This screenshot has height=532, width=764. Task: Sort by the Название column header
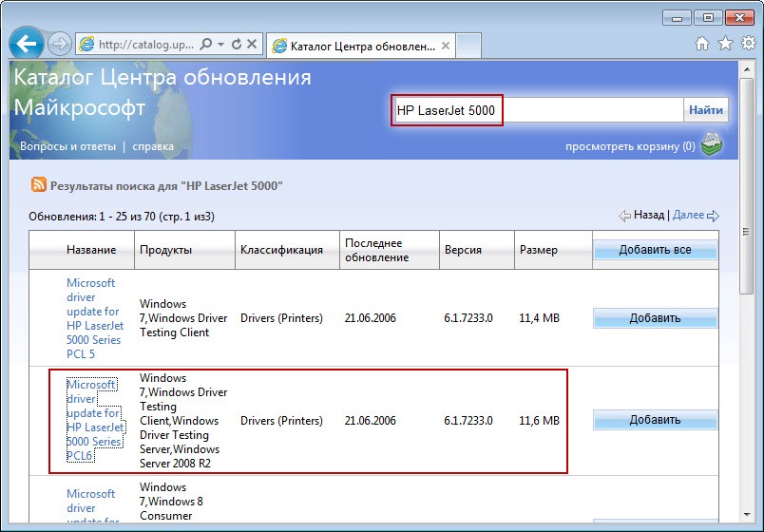click(x=91, y=250)
